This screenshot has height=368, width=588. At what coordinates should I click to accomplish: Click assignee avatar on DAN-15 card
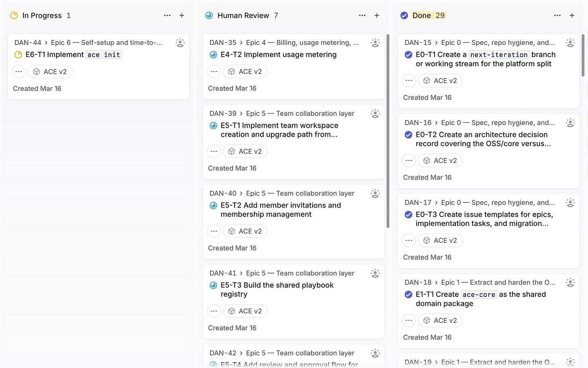pos(570,43)
